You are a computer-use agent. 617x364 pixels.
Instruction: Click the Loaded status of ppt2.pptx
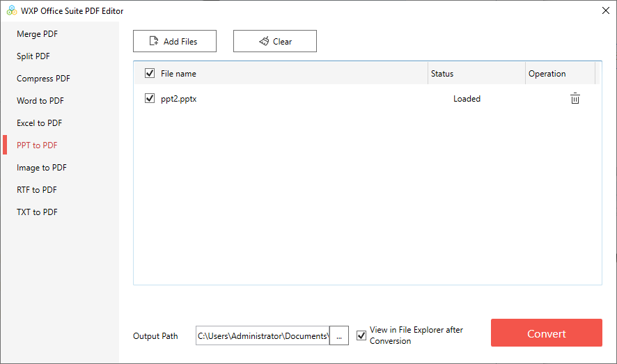pyautogui.click(x=467, y=99)
